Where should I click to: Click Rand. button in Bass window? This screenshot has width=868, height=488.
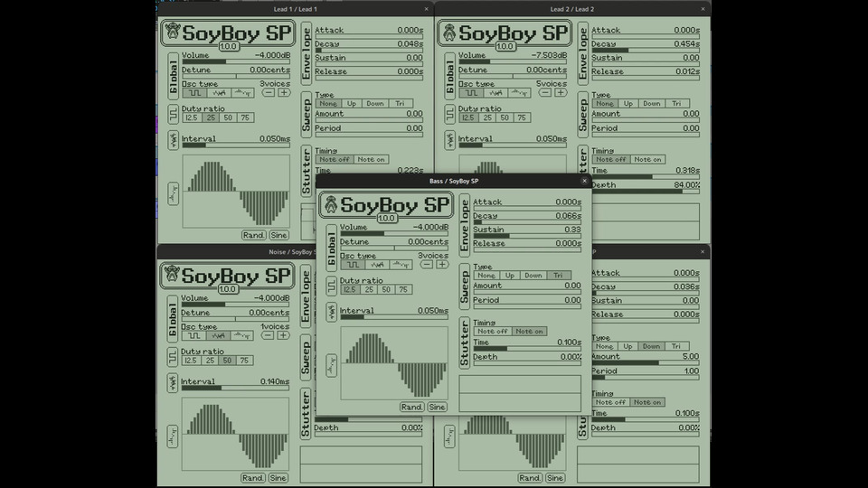411,407
